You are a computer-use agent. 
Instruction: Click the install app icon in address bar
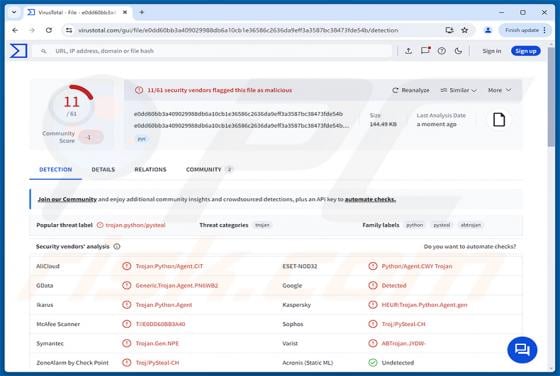coord(449,30)
